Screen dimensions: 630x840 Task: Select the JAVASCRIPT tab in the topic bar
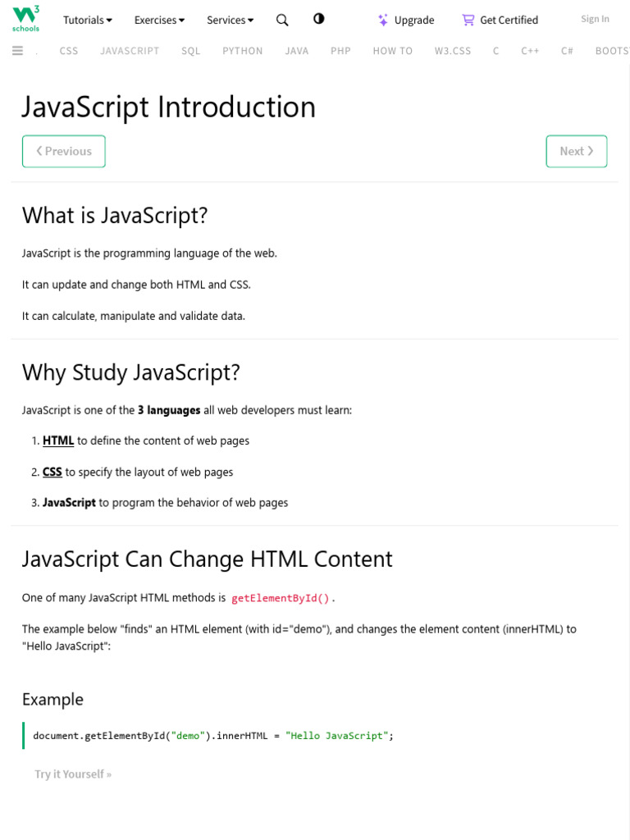[130, 51]
